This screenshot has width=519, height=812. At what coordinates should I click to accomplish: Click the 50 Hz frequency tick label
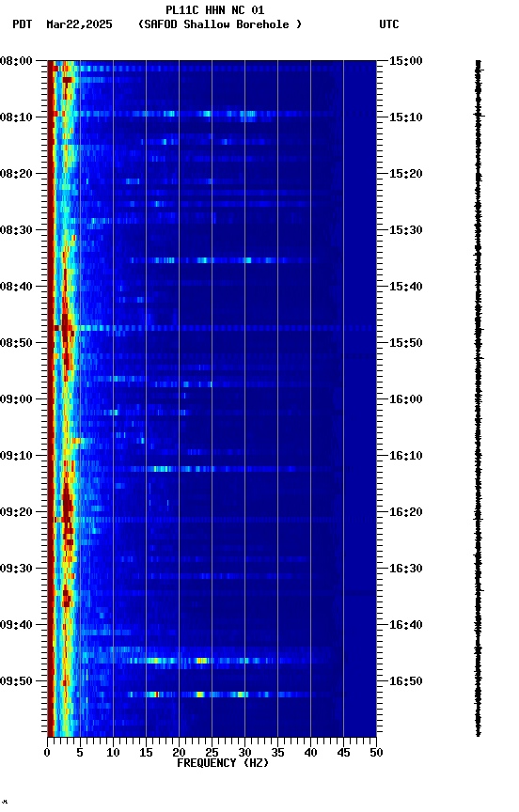coord(376,753)
